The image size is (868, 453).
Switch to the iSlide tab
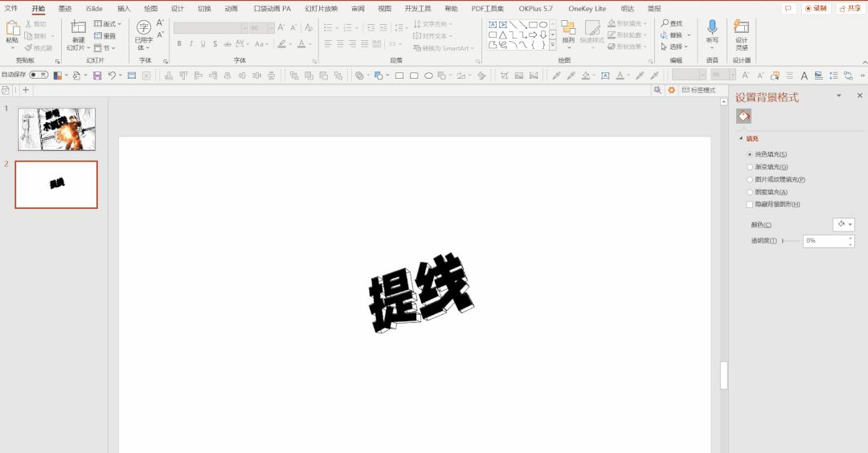tap(94, 8)
